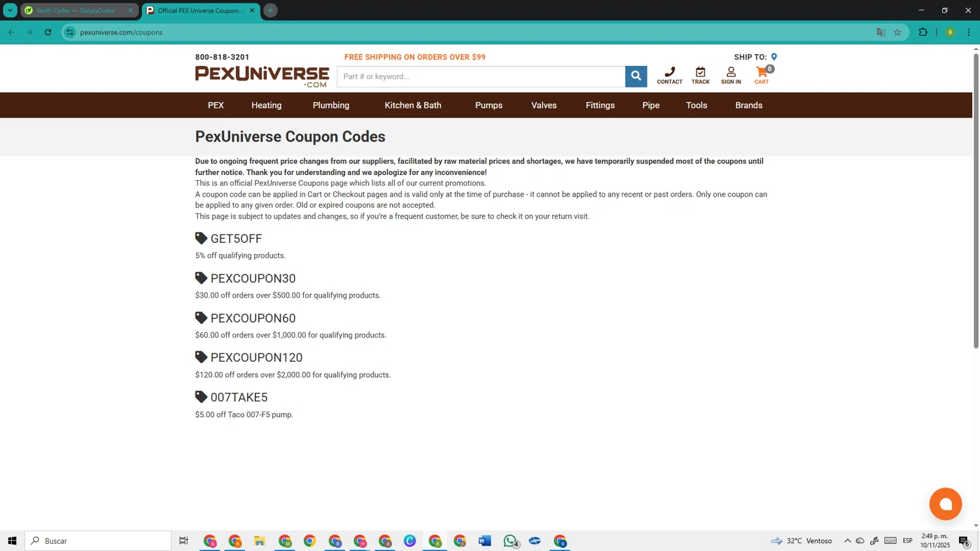Open the Heating navigation menu
980x551 pixels.
tap(267, 105)
